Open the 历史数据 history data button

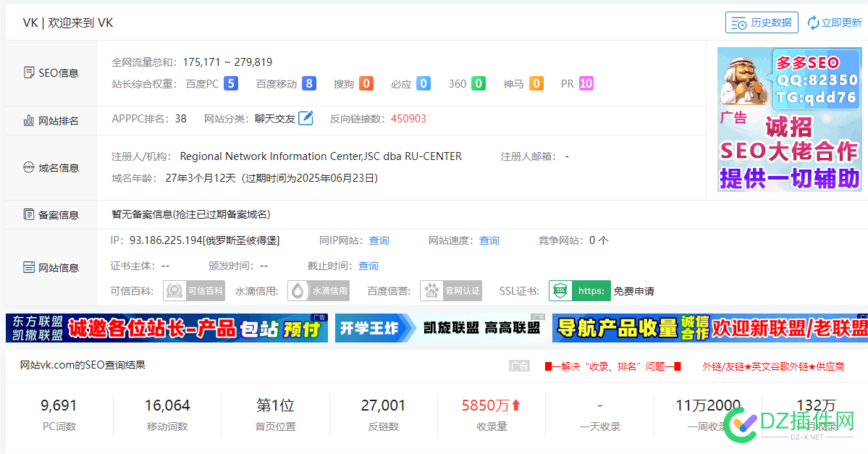coord(762,22)
